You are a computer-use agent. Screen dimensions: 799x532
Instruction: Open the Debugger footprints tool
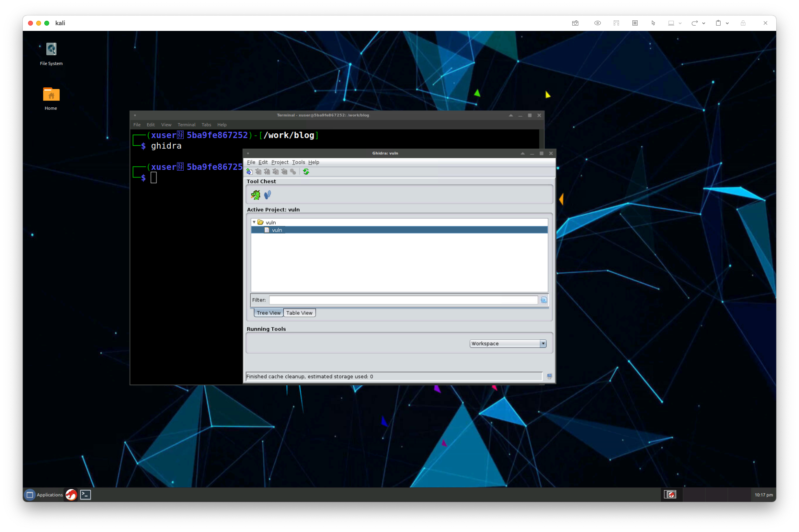(x=267, y=195)
